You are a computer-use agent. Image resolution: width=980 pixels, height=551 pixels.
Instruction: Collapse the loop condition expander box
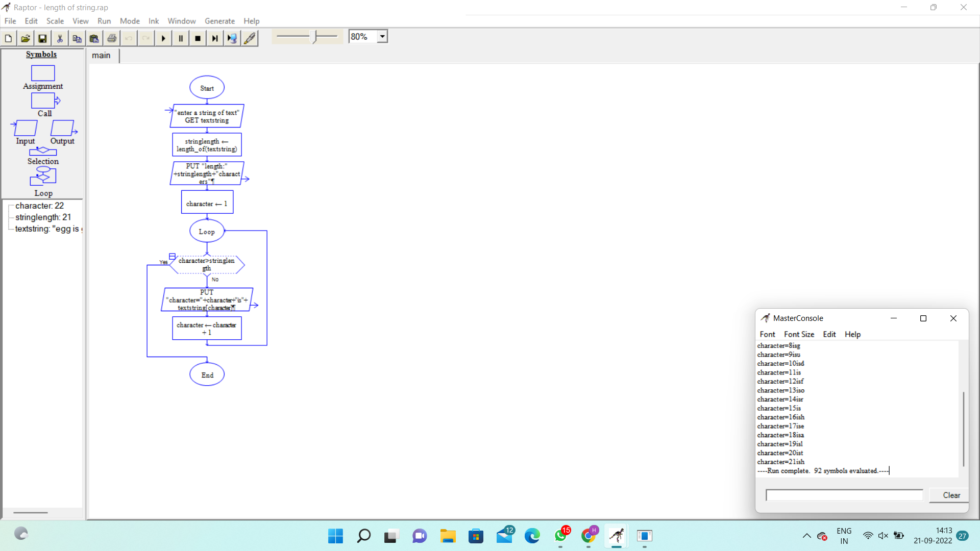[172, 256]
